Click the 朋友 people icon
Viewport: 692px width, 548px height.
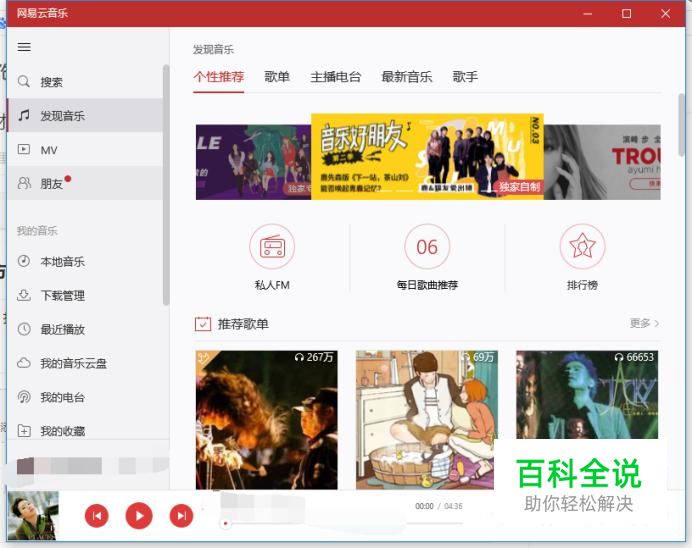(24, 183)
